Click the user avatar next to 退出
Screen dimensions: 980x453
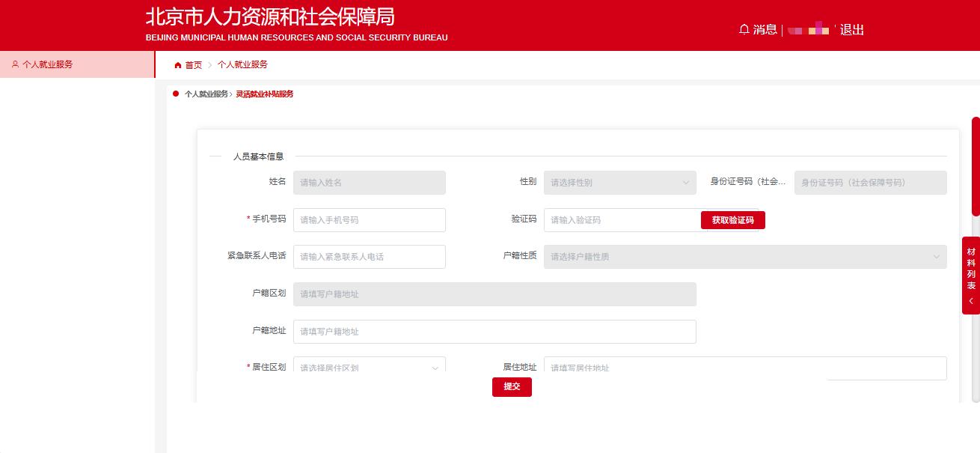(807, 30)
